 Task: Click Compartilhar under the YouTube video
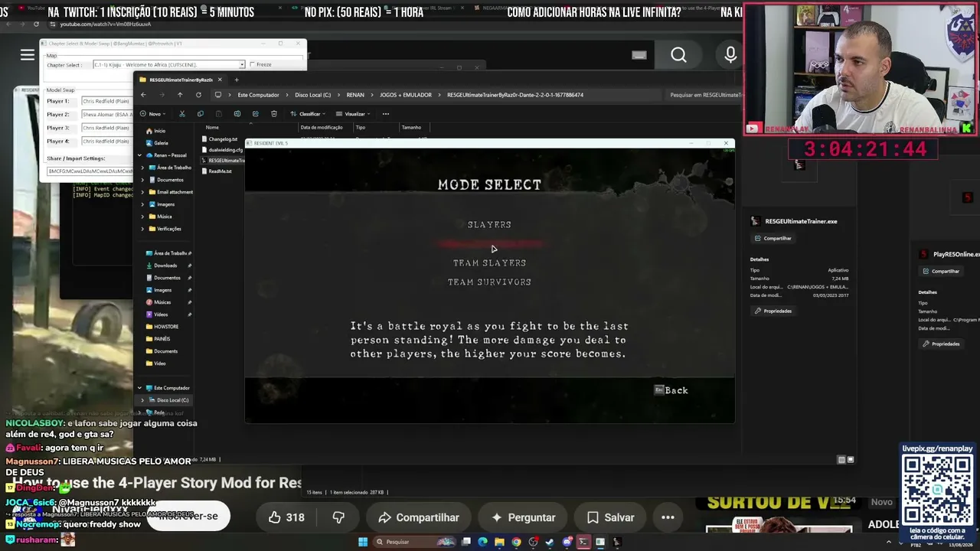click(x=418, y=517)
